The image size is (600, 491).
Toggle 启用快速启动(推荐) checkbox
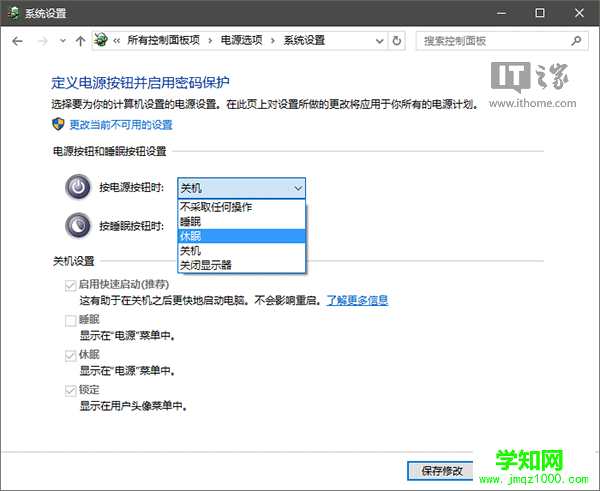tap(70, 285)
